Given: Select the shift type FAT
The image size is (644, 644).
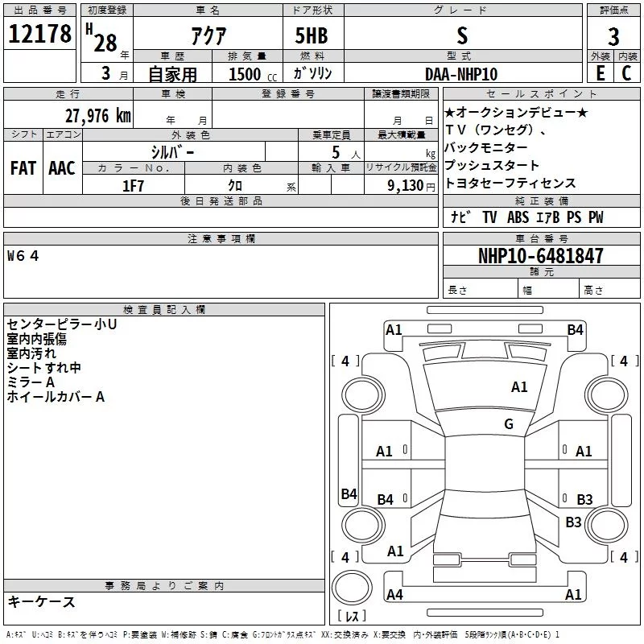Looking at the screenshot, I should [x=23, y=168].
